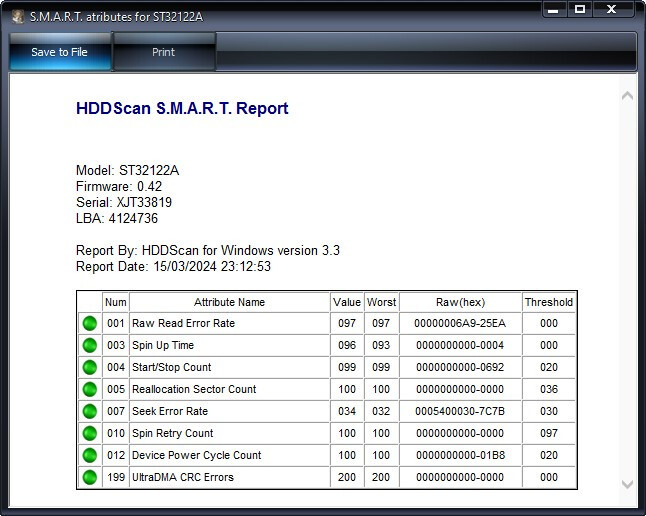The image size is (646, 516).
Task: Click the Device Power Cycle Count attribute name
Action: (x=197, y=455)
